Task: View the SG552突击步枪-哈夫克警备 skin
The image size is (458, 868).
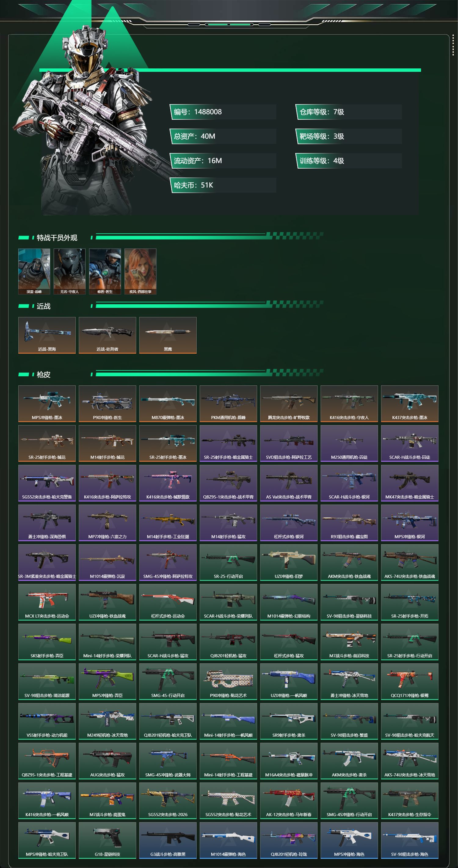Action: (47, 483)
